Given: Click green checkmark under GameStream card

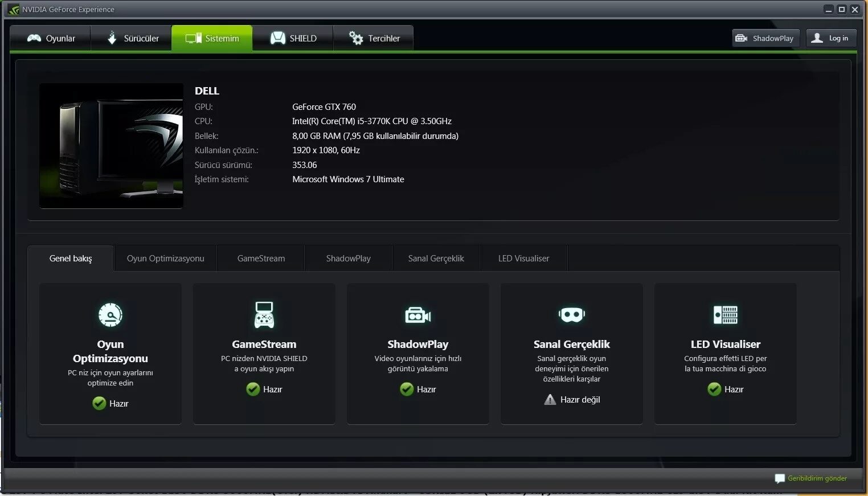Looking at the screenshot, I should [x=253, y=389].
